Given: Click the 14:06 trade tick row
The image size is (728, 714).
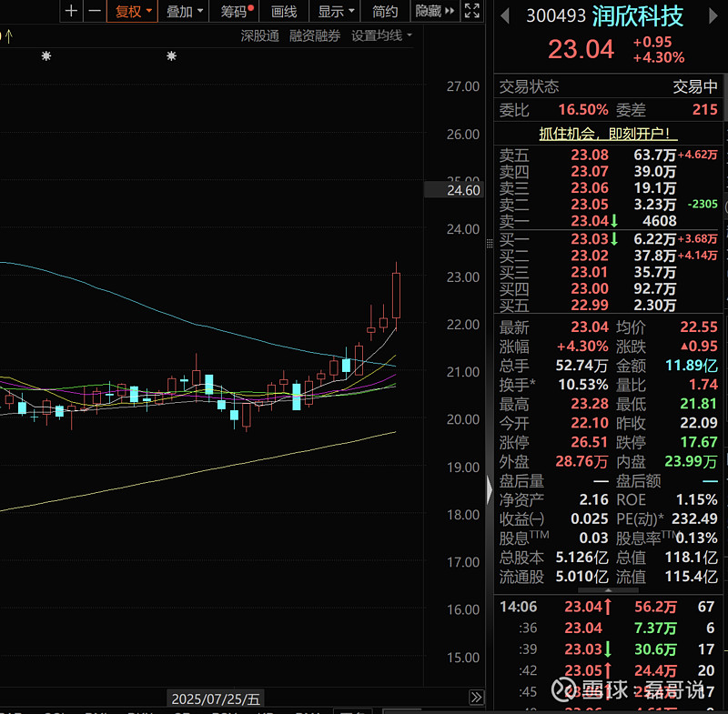Looking at the screenshot, I should pyautogui.click(x=608, y=607).
